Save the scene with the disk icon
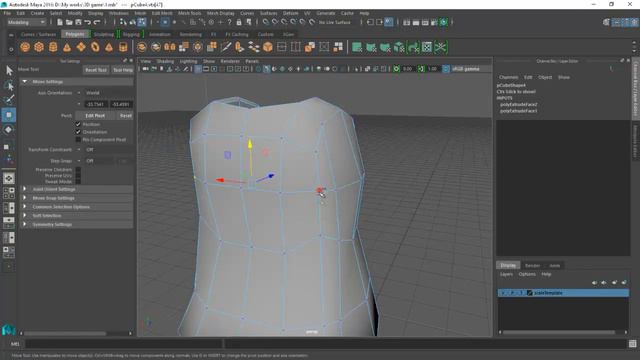 (x=78, y=22)
